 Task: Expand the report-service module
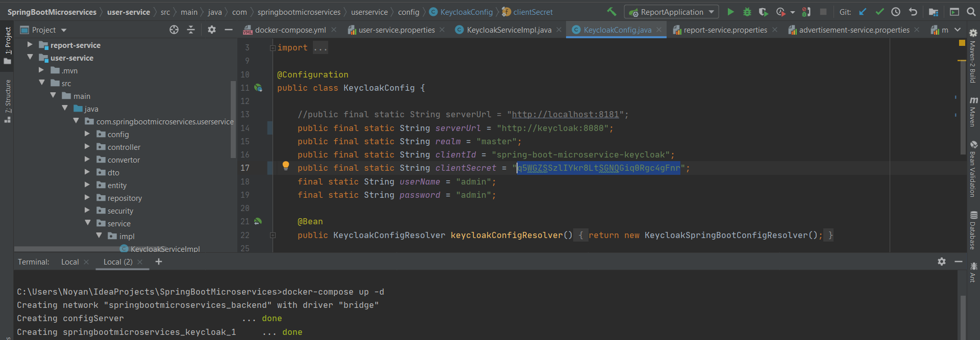click(x=30, y=45)
